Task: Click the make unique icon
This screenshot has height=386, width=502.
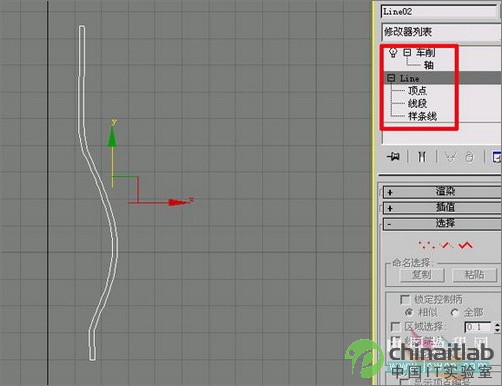Action: (x=450, y=156)
